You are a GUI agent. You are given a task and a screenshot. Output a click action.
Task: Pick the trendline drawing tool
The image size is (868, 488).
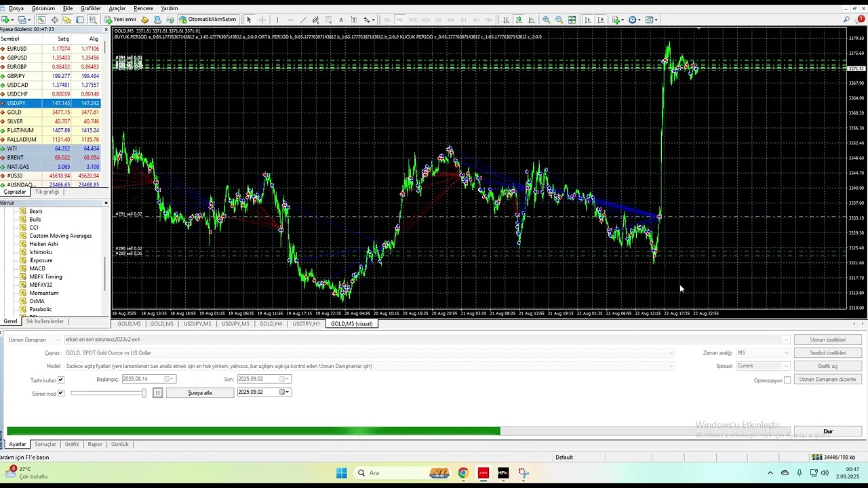click(x=303, y=20)
